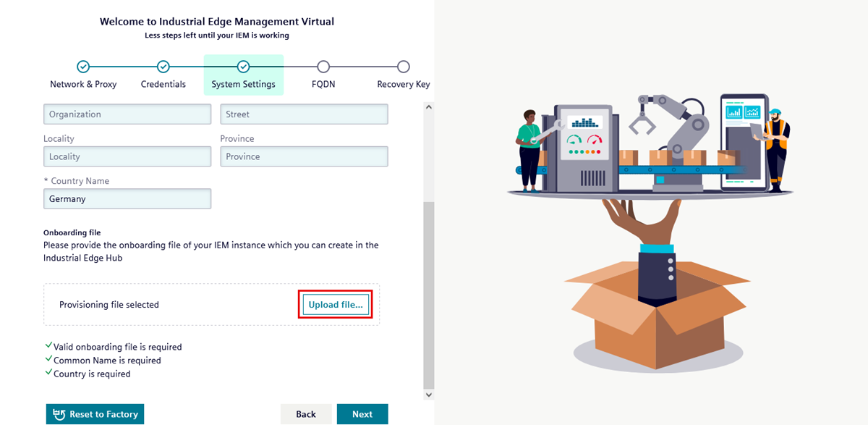The image size is (868, 425).
Task: Click the System Settings step checkmark icon
Action: point(244,64)
